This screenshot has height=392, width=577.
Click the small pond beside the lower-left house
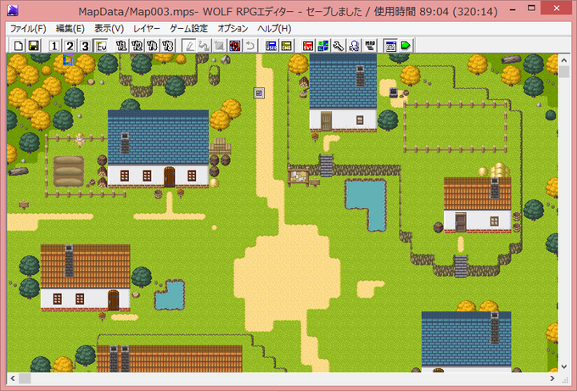tap(170, 295)
